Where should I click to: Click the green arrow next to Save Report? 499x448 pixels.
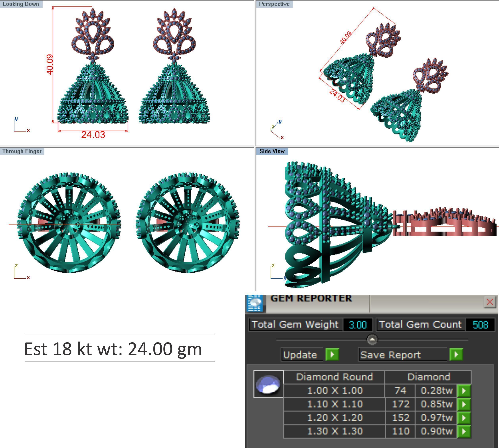pyautogui.click(x=456, y=354)
